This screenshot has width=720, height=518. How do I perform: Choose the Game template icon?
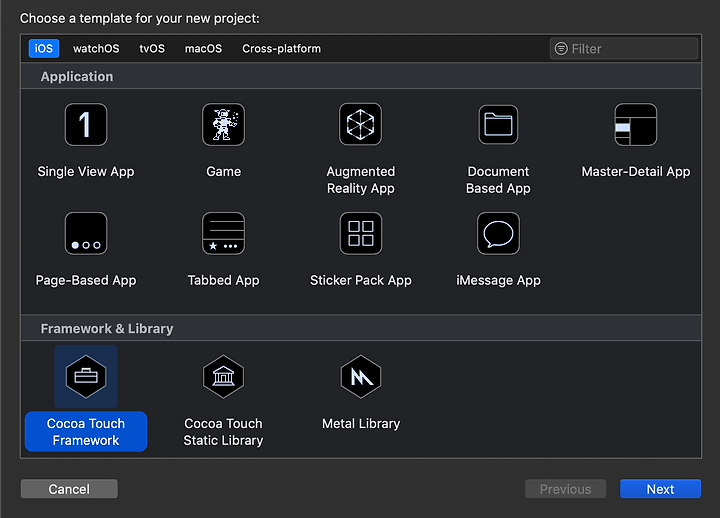223,124
